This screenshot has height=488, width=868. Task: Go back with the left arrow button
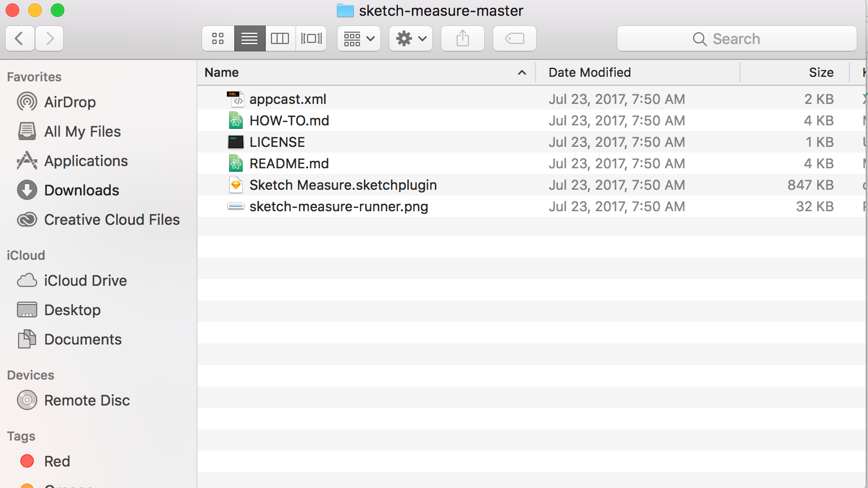20,38
